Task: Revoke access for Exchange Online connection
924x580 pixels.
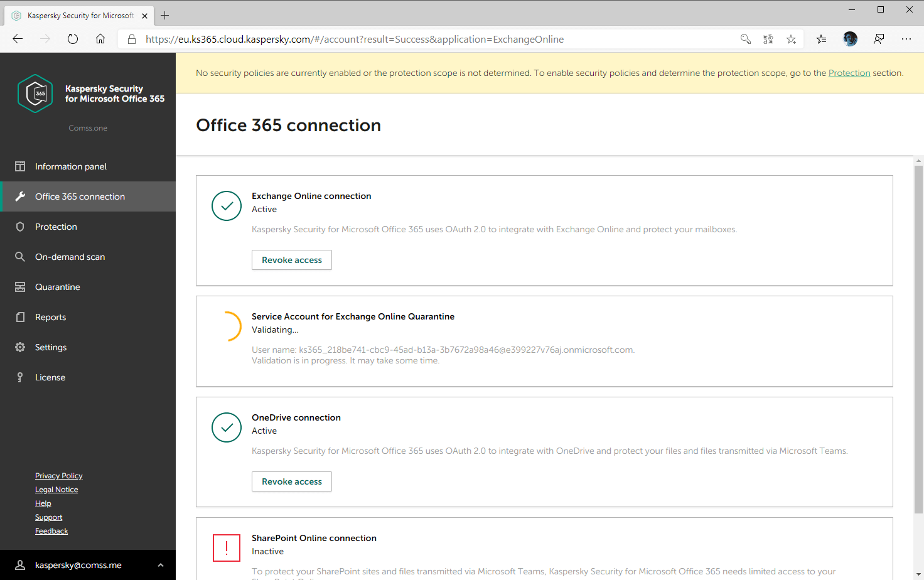Action: coord(291,260)
